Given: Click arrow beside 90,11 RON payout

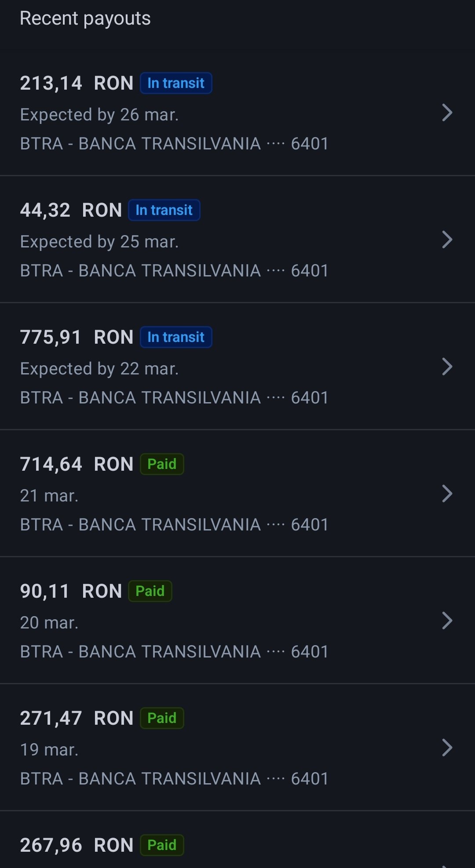Looking at the screenshot, I should (447, 621).
